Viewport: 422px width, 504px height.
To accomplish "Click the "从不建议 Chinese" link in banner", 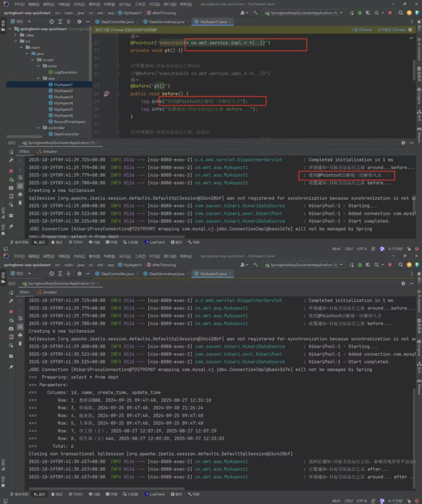I will pos(391,30).
